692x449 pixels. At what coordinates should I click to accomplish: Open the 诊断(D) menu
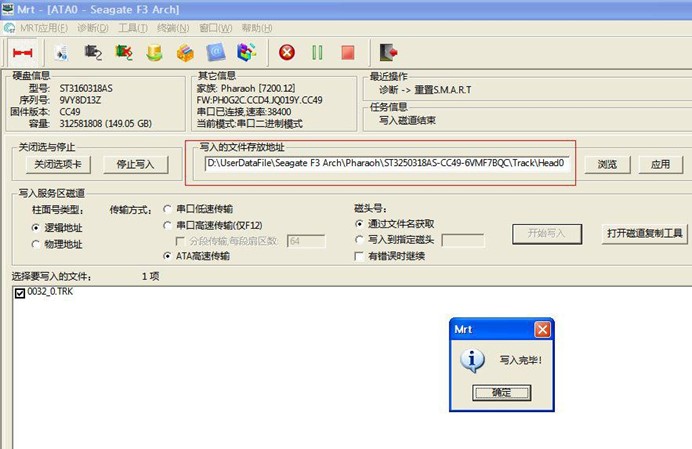click(93, 28)
